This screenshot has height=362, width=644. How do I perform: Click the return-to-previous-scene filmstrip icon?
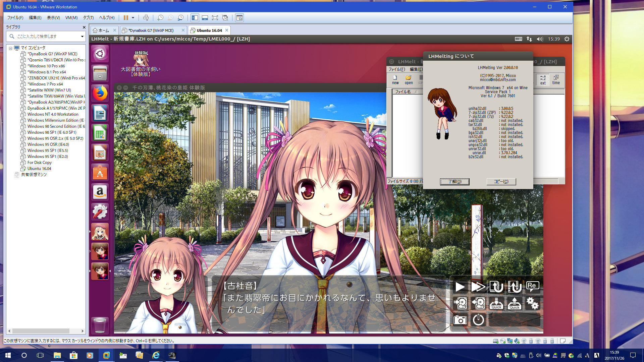514,287
